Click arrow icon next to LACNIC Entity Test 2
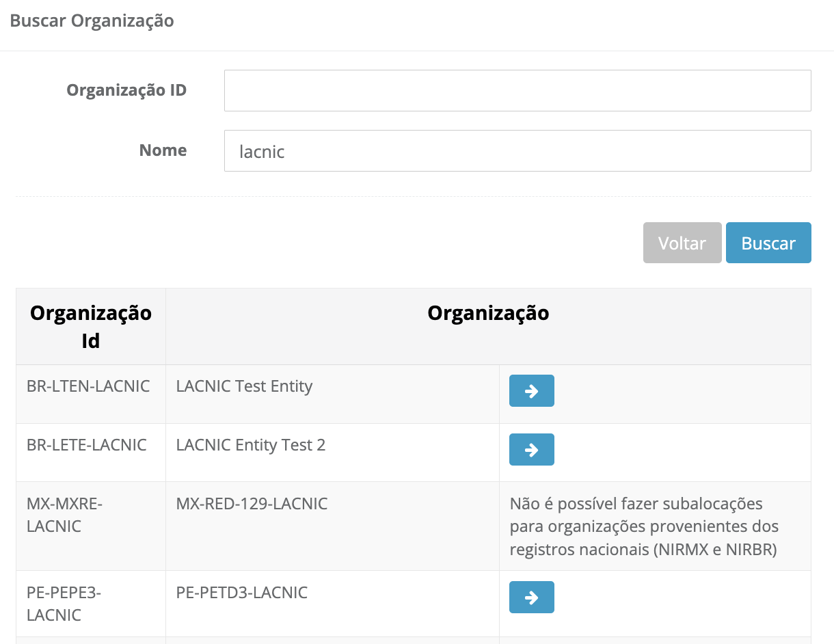This screenshot has height=644, width=834. [531, 450]
